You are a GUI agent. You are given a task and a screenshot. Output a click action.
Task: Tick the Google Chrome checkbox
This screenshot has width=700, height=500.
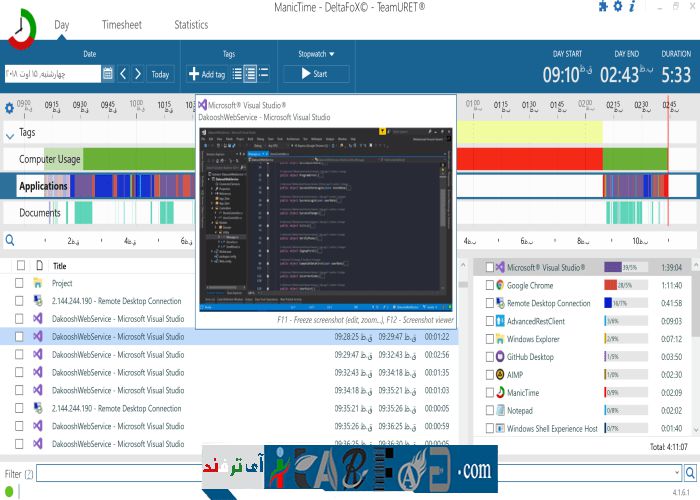click(489, 285)
